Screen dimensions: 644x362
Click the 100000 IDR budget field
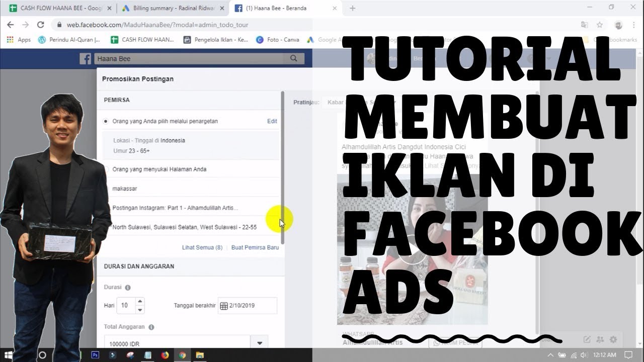[177, 342]
